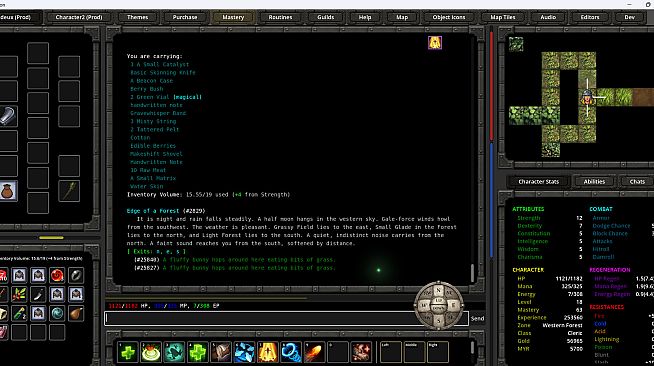Select the Right mouse ability slot

pyautogui.click(x=438, y=352)
